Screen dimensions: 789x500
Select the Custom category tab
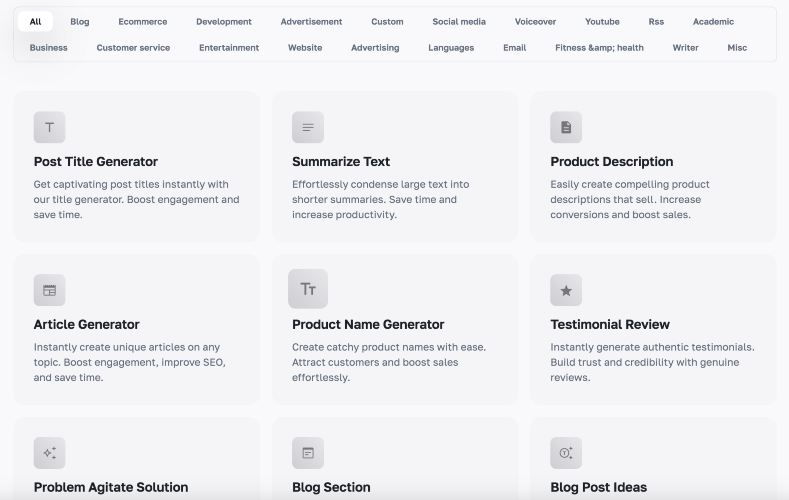[x=387, y=22]
